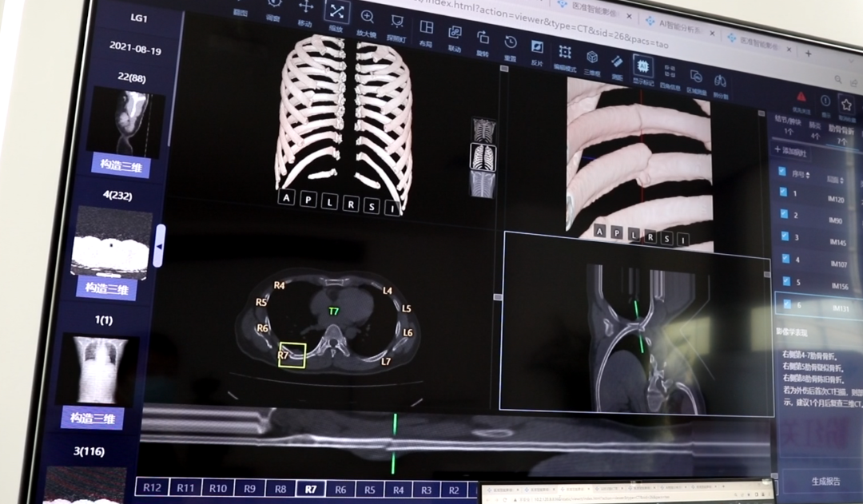Switch to the 肋骨骨折 rib fracture tab
863x504 pixels.
click(841, 134)
